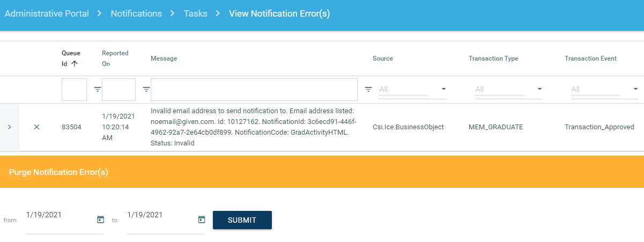
Task: Open the Source filter dropdown
Action: coord(412,89)
